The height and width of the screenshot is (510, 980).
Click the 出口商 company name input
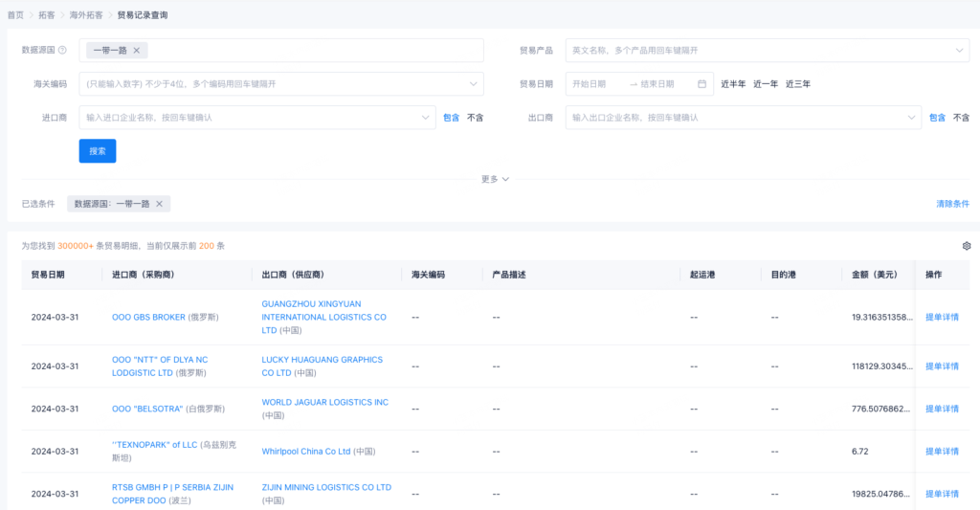point(737,118)
